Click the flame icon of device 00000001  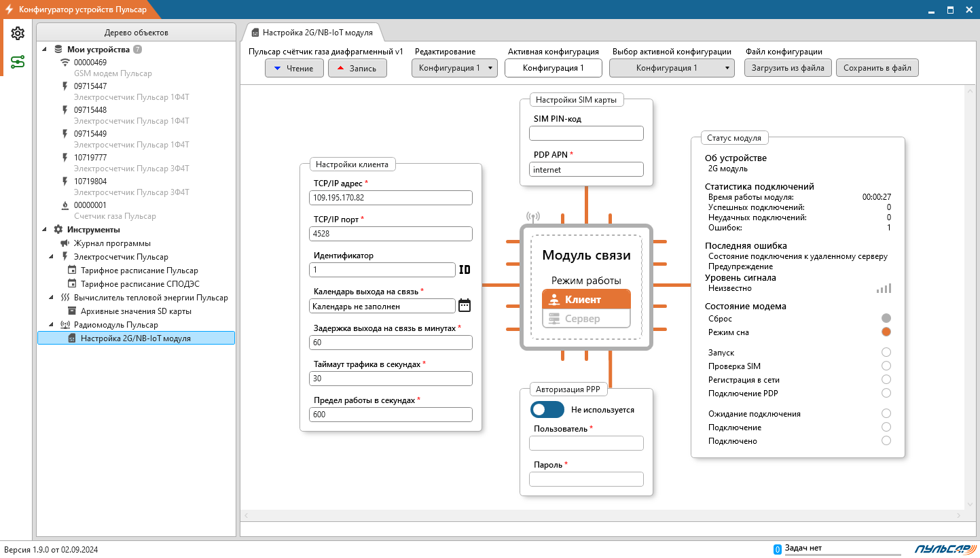pyautogui.click(x=65, y=205)
